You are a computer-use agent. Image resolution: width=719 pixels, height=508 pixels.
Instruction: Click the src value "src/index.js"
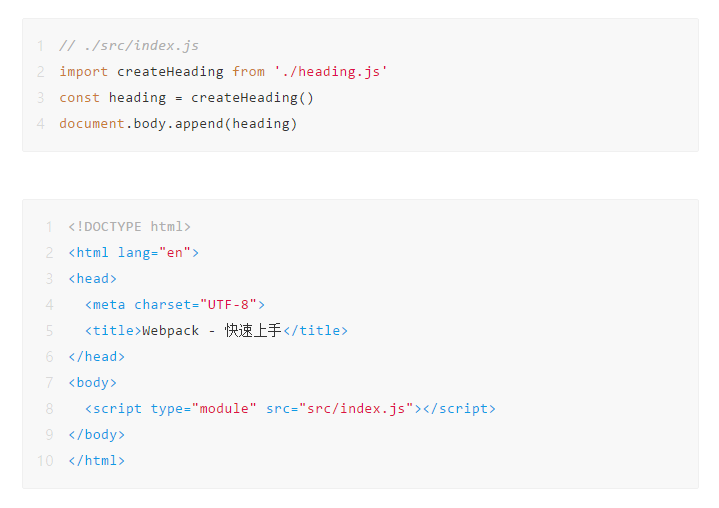point(356,409)
